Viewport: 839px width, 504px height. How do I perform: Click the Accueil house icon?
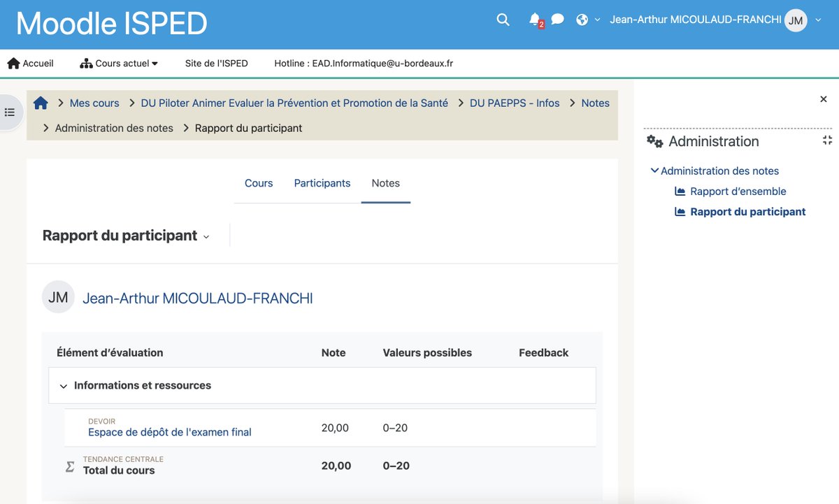pyautogui.click(x=13, y=63)
